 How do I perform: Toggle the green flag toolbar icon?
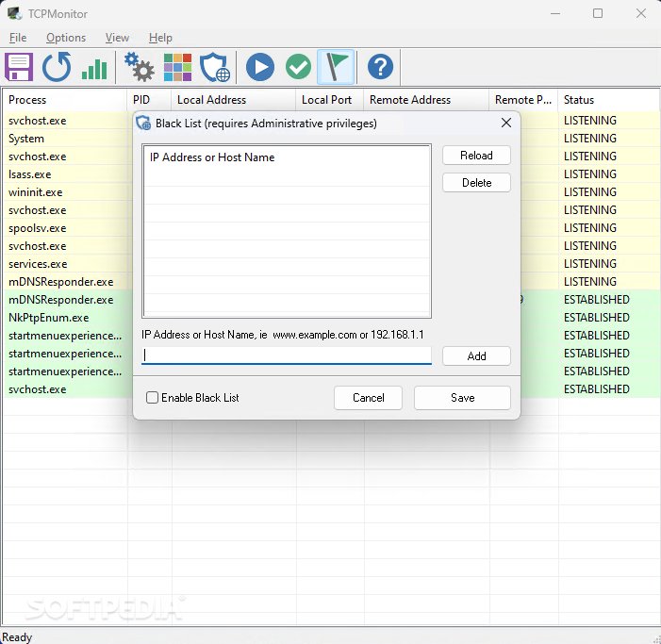pyautogui.click(x=336, y=67)
